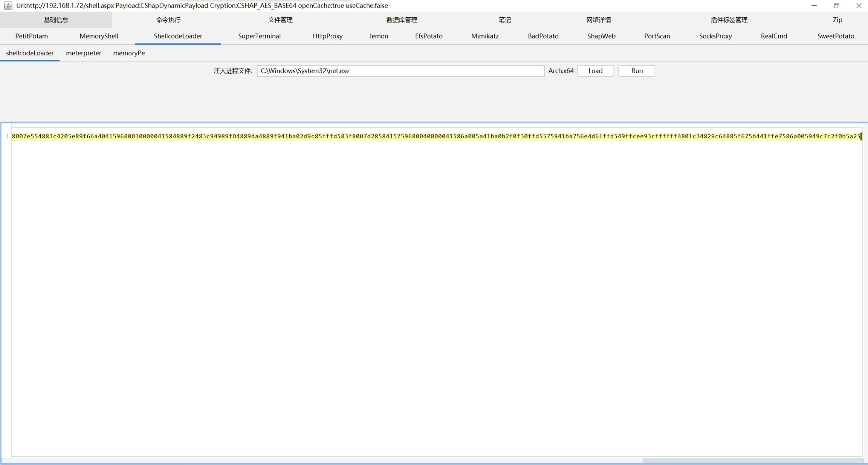
Task: Click the inject process file path field
Action: [400, 71]
